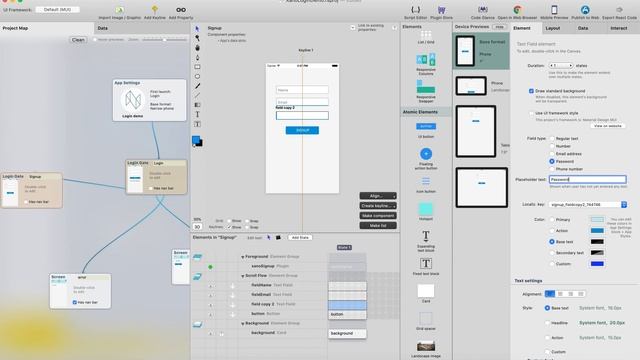Choose Primary color option
Screen dimensions: 640x360
point(552,220)
